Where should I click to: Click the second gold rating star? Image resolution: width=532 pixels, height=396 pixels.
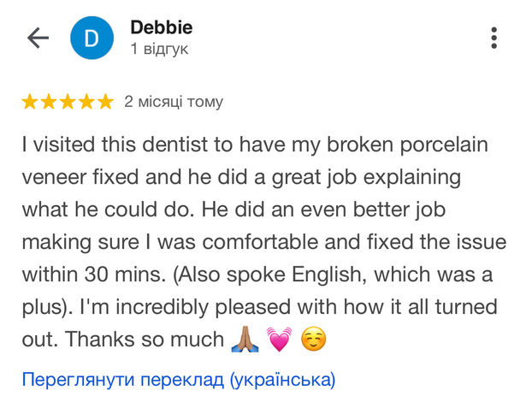click(49, 102)
